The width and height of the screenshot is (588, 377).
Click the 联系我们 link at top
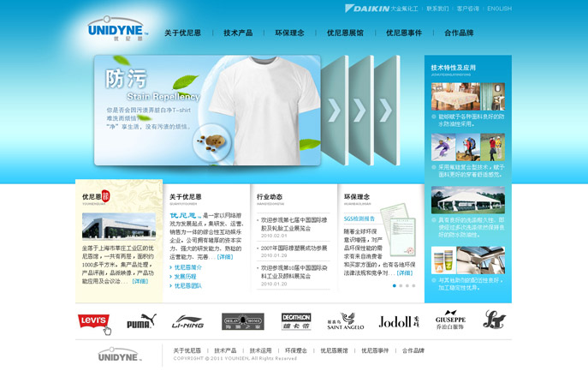coord(437,9)
